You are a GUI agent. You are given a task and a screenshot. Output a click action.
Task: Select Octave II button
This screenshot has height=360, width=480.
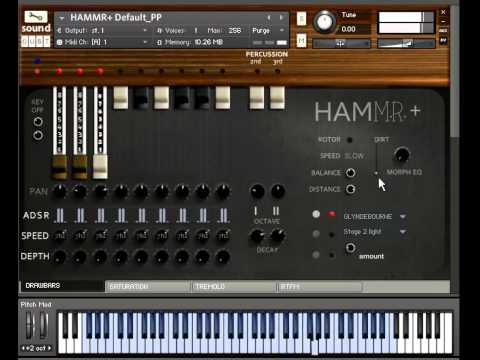[x=276, y=211]
